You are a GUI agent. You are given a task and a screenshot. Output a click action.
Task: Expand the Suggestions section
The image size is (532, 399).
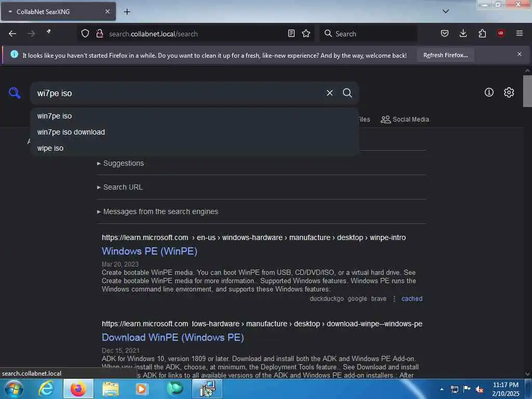tap(121, 163)
